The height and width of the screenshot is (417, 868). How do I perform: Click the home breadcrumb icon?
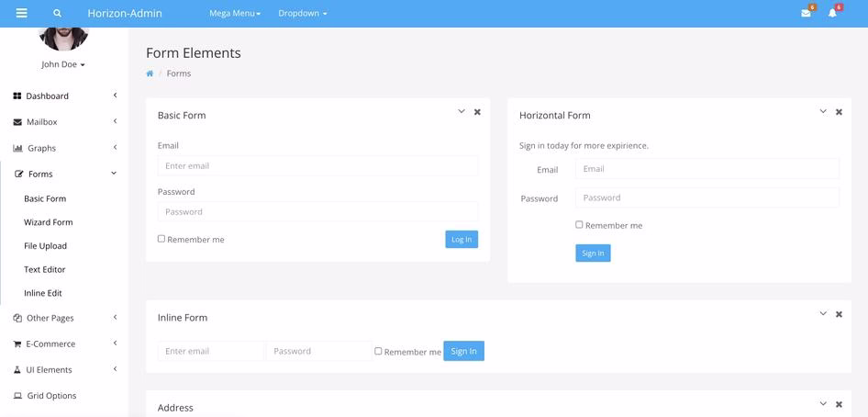150,73
